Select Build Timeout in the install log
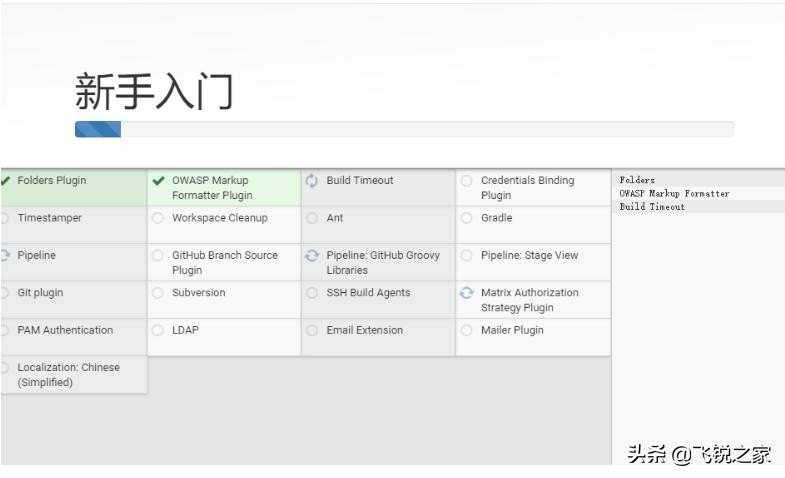This screenshot has width=785, height=478. point(652,207)
